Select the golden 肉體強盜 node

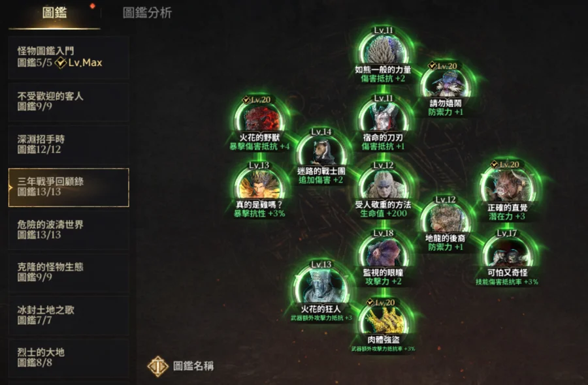(384, 321)
